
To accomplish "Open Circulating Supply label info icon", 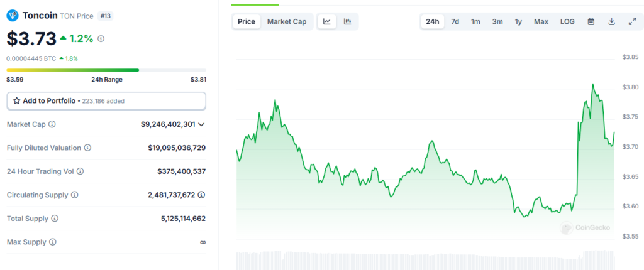I will coord(75,195).
